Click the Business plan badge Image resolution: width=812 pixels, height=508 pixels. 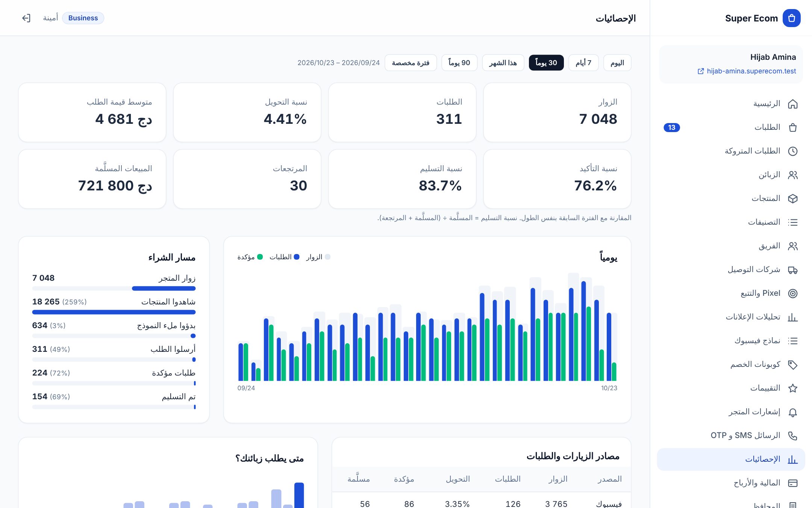coord(83,18)
